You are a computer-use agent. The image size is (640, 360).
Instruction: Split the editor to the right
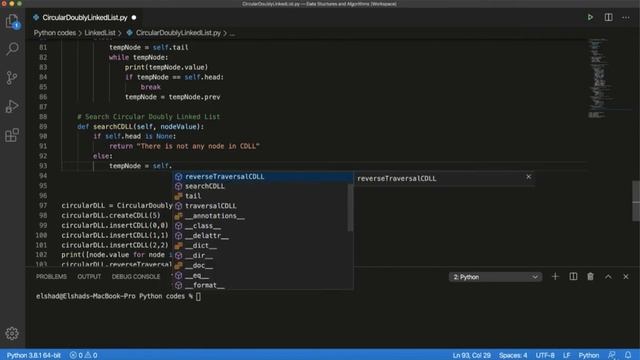608,17
